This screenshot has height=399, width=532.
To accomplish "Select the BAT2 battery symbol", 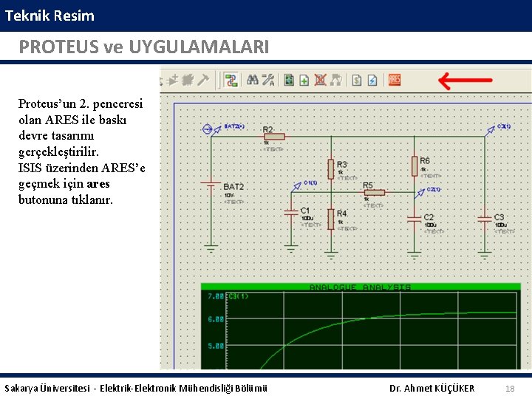I will coord(211,183).
